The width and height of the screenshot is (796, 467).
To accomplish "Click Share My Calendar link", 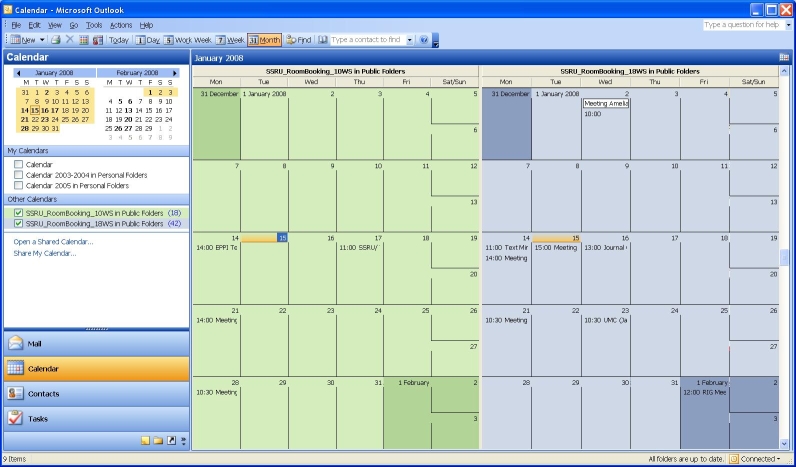I will click(x=45, y=253).
